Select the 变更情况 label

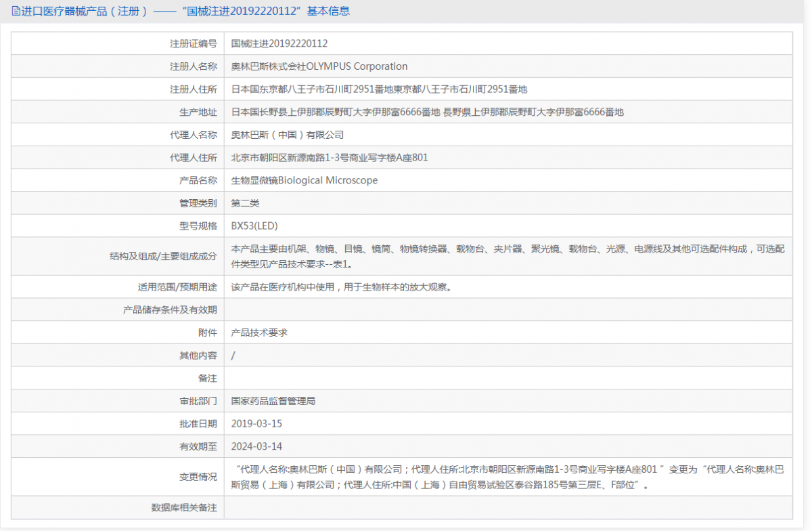[198, 477]
